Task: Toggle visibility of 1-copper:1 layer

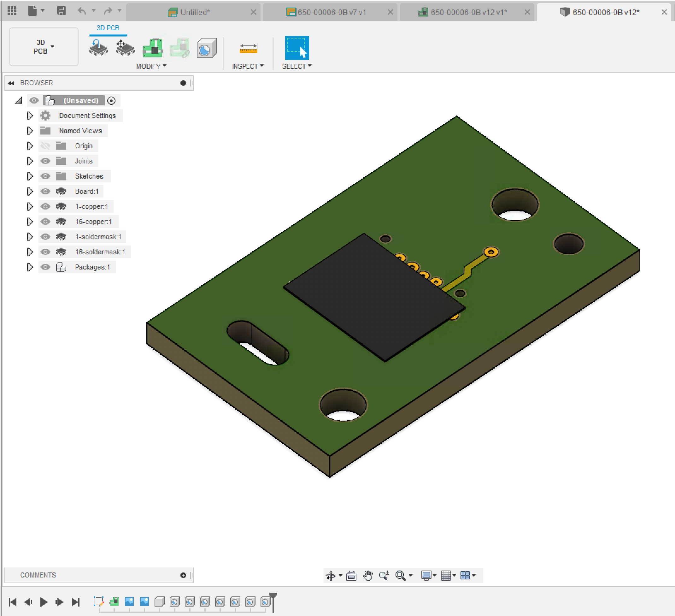Action: 45,206
